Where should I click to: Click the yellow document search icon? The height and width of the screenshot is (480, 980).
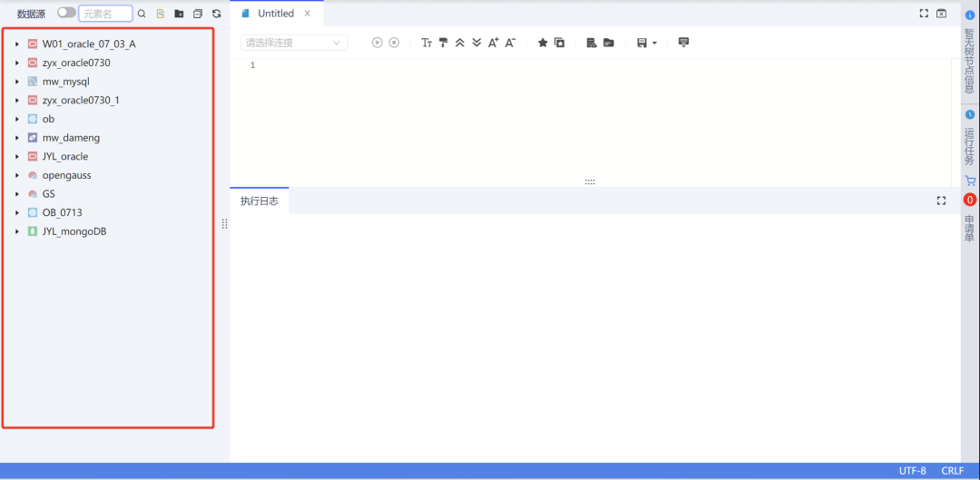[x=160, y=14]
